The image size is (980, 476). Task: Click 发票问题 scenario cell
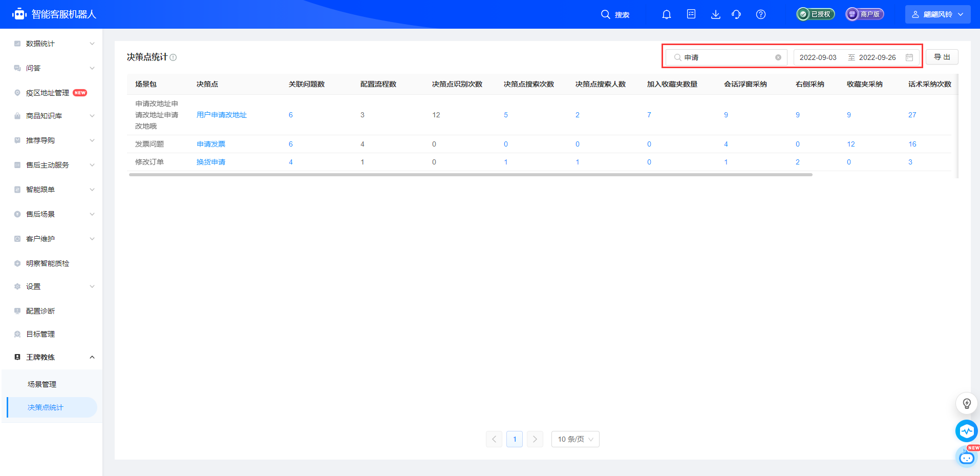[150, 144]
